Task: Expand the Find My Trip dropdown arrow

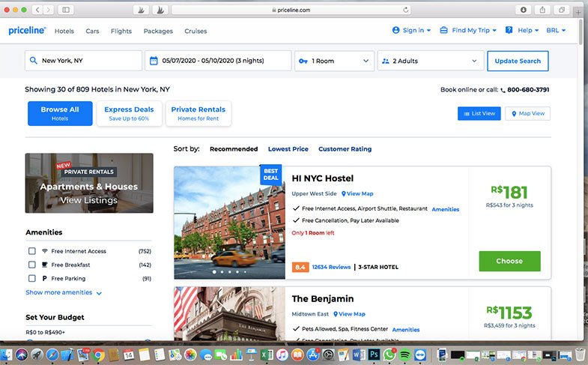Action: (x=494, y=31)
